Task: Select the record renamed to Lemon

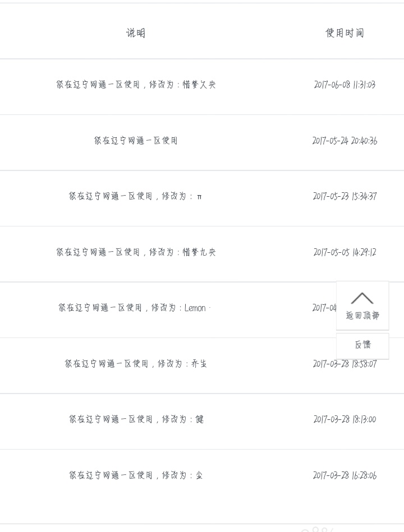Action: point(135,308)
